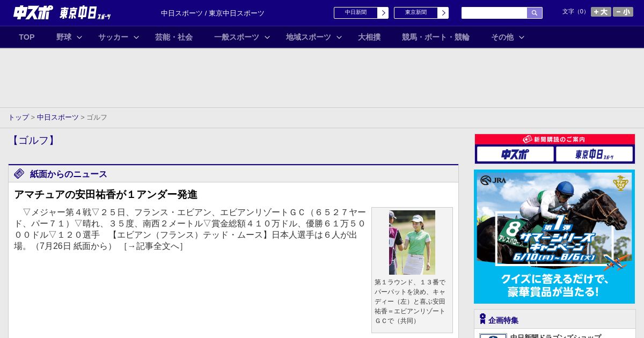
Task: Click the 東京中日スポーツ subscription button
Action: [594, 155]
